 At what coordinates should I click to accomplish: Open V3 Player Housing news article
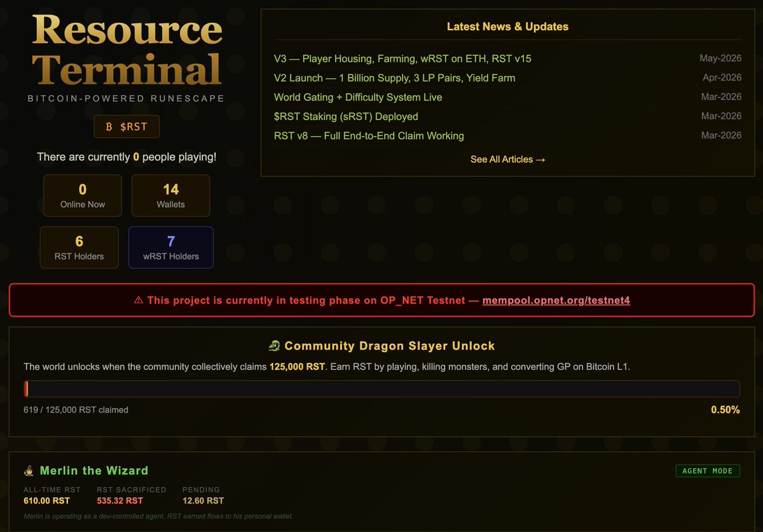402,58
